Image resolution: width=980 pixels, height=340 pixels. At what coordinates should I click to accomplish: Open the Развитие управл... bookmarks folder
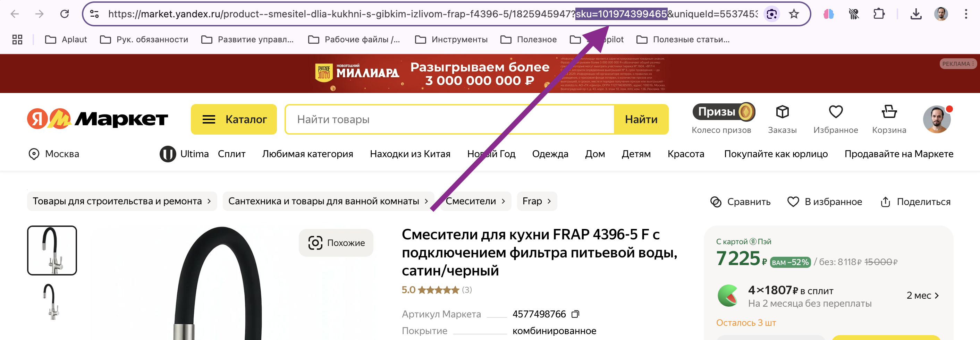click(247, 40)
